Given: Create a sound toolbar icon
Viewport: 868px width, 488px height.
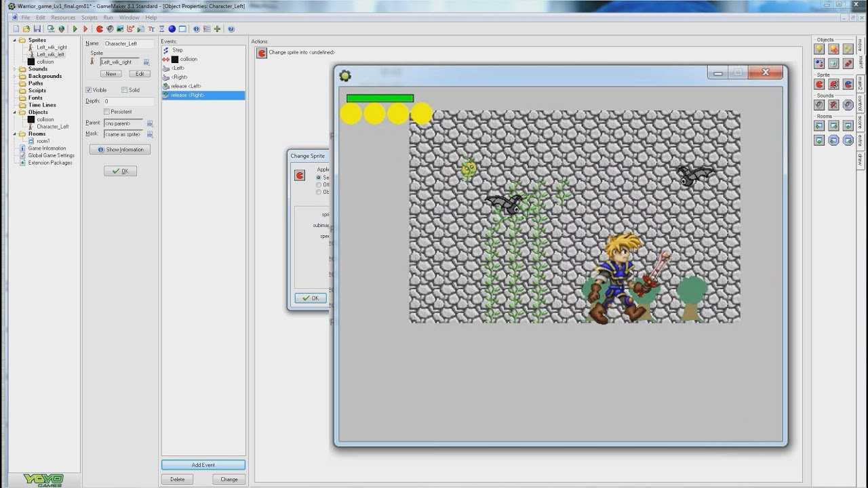Looking at the screenshot, I should tap(110, 29).
